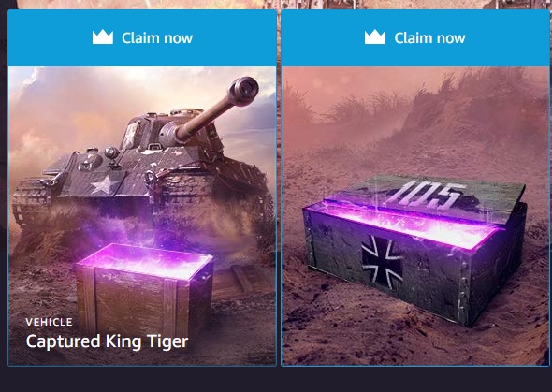Claim the Captured King Tiger vehicle reward
The image size is (552, 392).
(x=142, y=38)
